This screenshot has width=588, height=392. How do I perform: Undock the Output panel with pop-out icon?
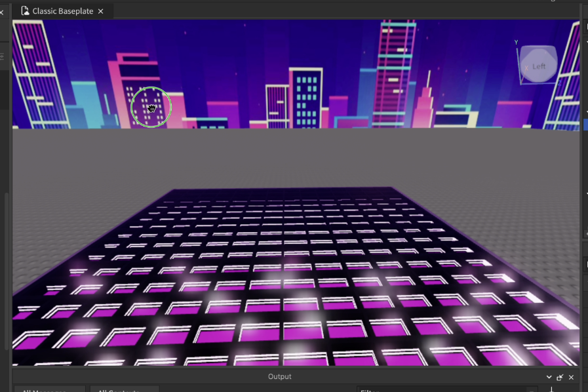pyautogui.click(x=560, y=378)
